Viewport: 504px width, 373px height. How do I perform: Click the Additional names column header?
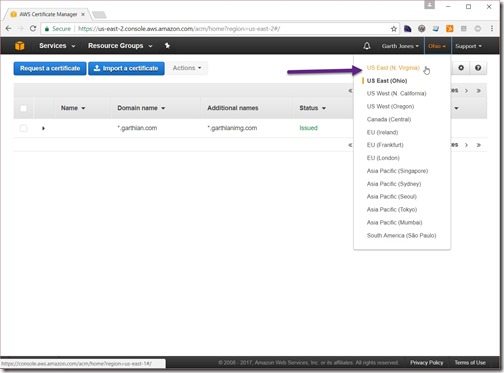coord(233,108)
